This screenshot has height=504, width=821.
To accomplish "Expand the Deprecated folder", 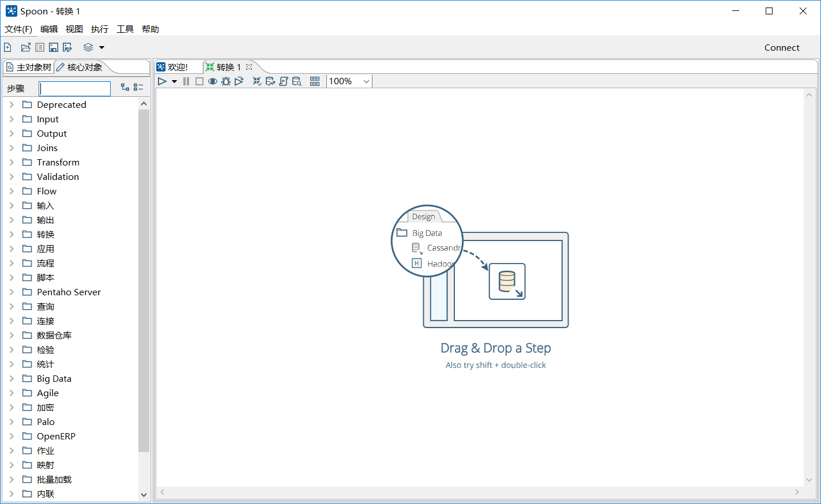I will tap(12, 104).
